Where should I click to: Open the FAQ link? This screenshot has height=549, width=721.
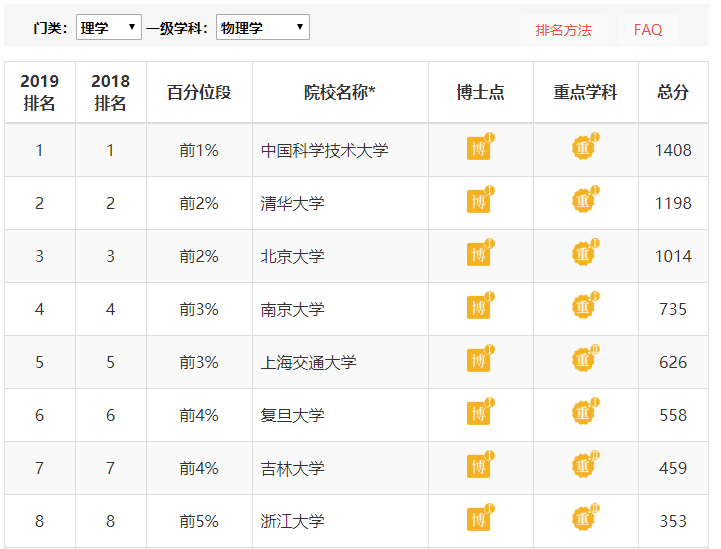click(648, 30)
